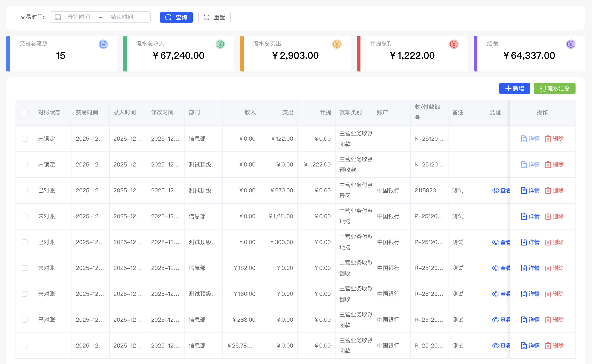This screenshot has width=592, height=364.
Task: Click the orange yen icon on 流水总支出
Action: tap(337, 44)
